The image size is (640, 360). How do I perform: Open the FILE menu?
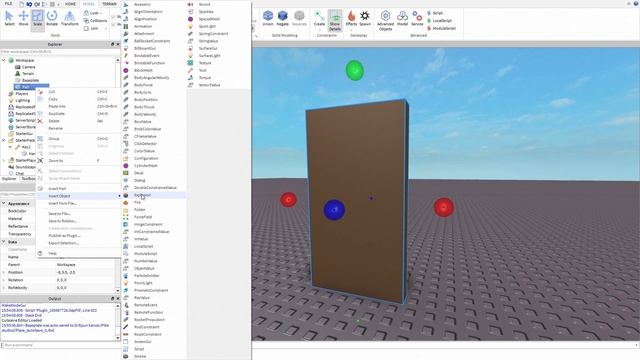coord(9,4)
